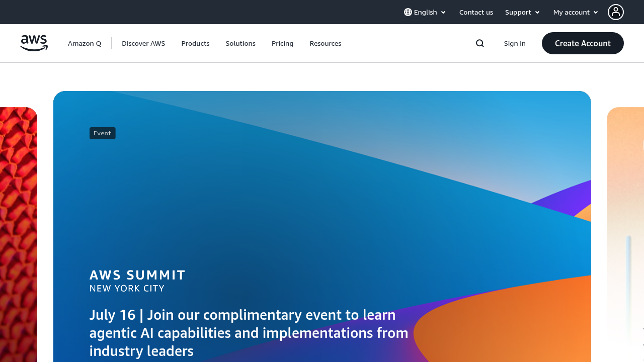Open the Solutions menu

[240, 43]
